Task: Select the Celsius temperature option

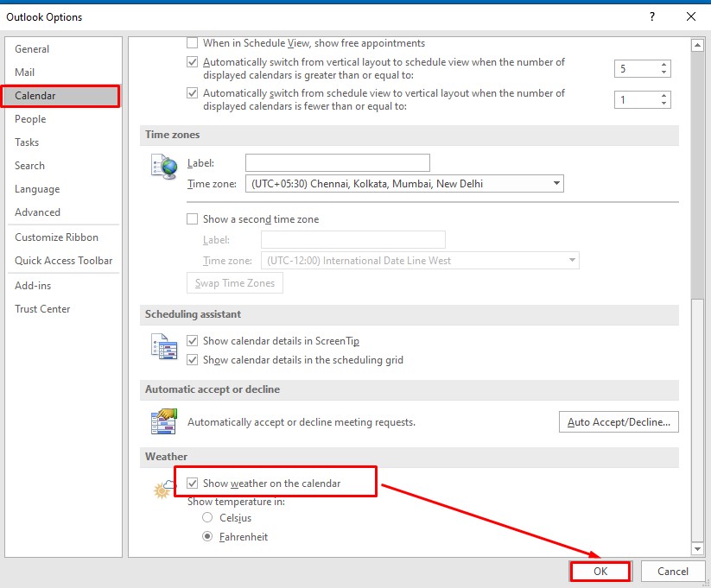Action: pos(206,517)
